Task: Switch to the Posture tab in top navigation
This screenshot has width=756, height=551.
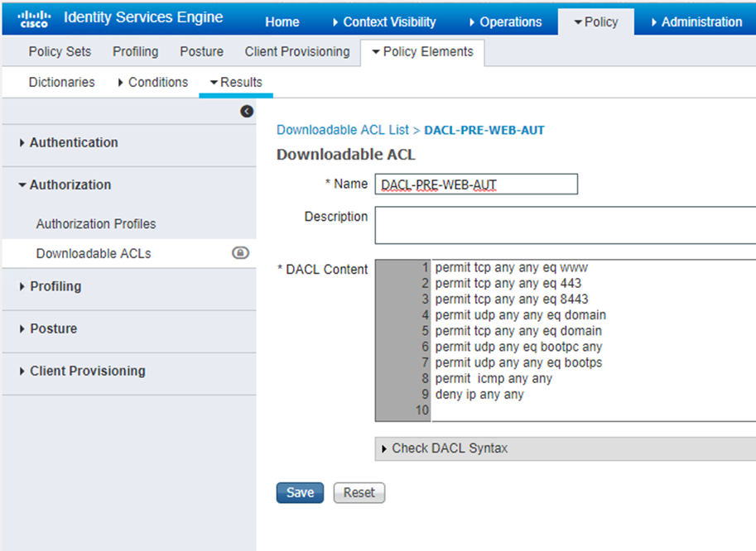Action: (201, 52)
